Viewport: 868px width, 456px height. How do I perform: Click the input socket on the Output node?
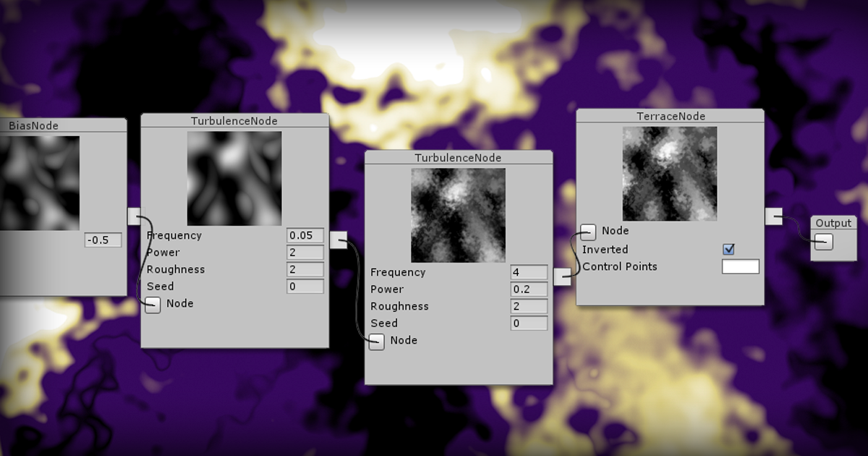(823, 242)
